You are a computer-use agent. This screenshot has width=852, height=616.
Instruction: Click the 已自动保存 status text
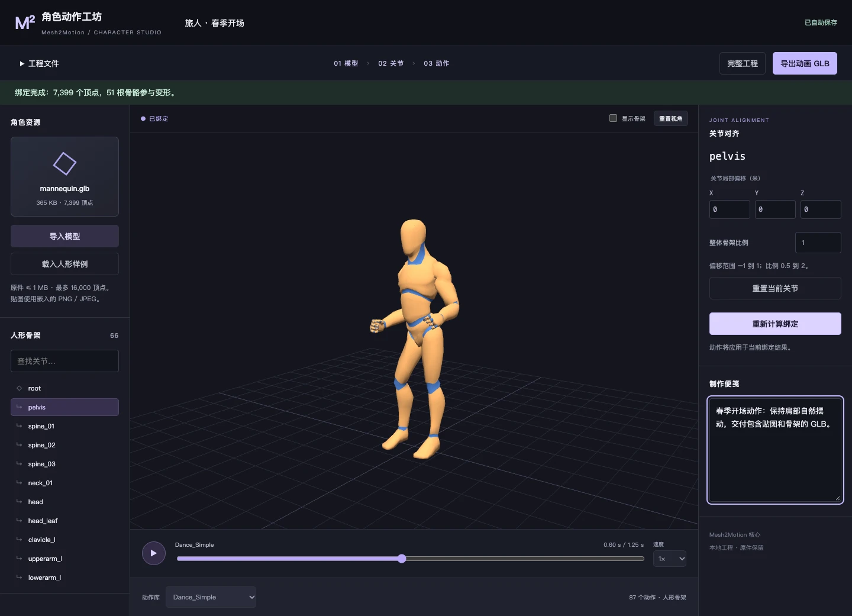coord(821,22)
